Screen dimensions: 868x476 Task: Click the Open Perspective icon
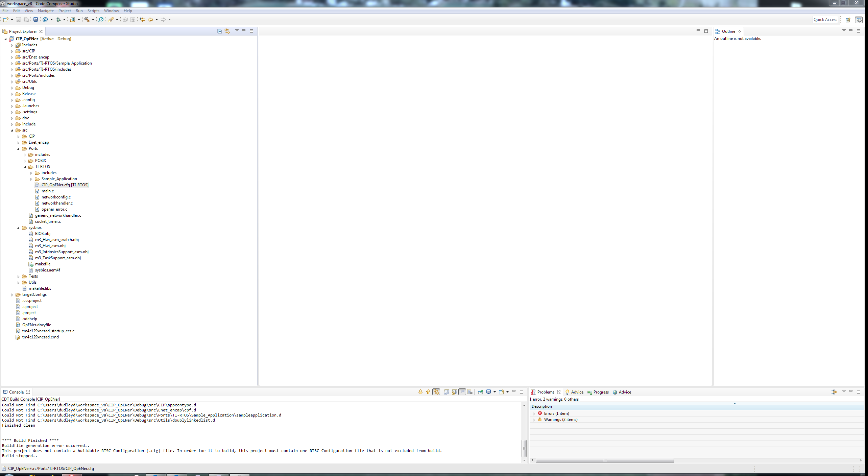[848, 20]
